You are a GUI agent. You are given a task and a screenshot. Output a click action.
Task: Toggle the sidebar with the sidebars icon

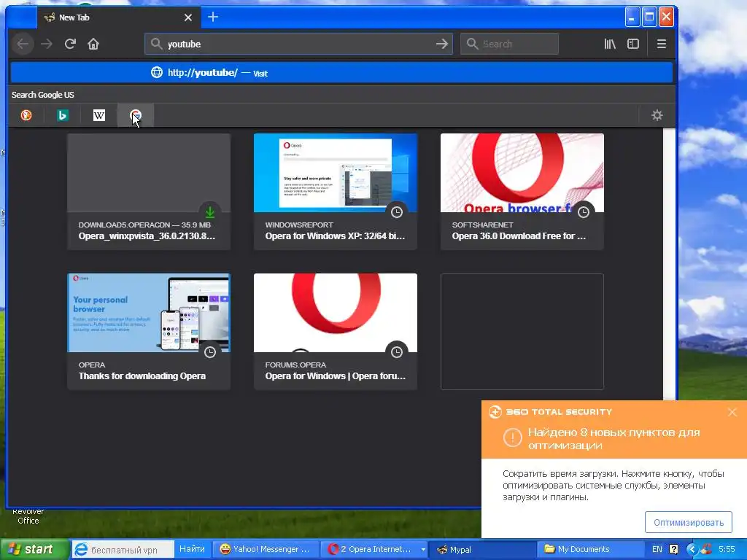[x=633, y=44]
